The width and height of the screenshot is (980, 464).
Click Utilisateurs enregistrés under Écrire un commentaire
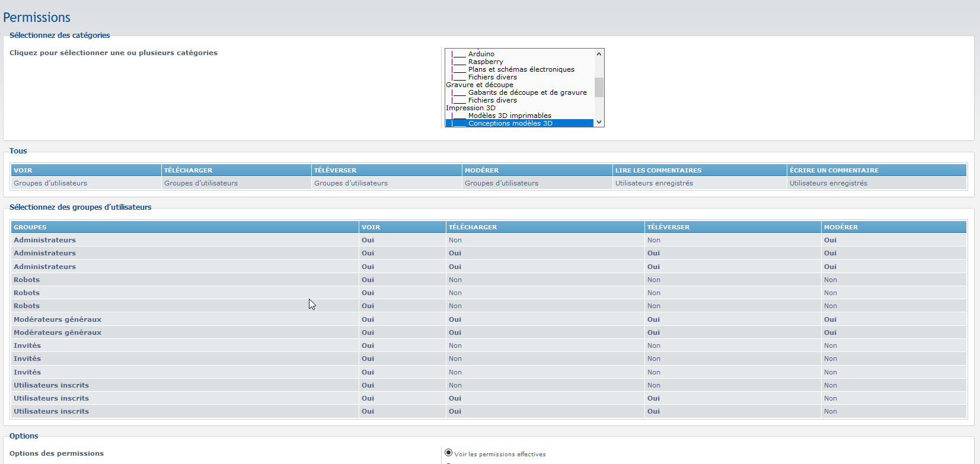pos(828,183)
